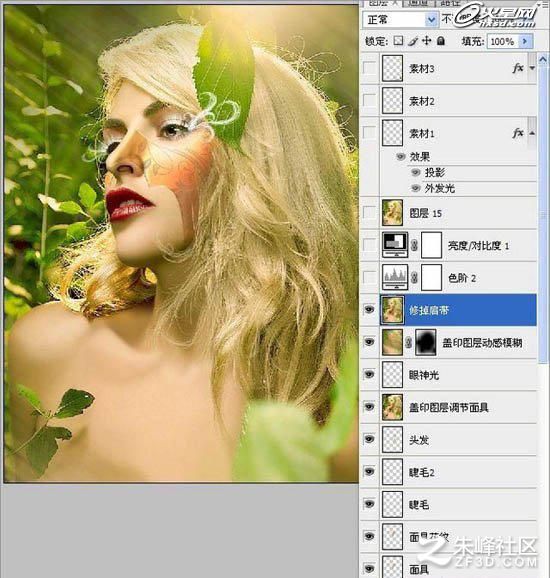This screenshot has width=550, height=578.
Task: Select the 盖印图层调节面具 layer
Action: (x=448, y=407)
